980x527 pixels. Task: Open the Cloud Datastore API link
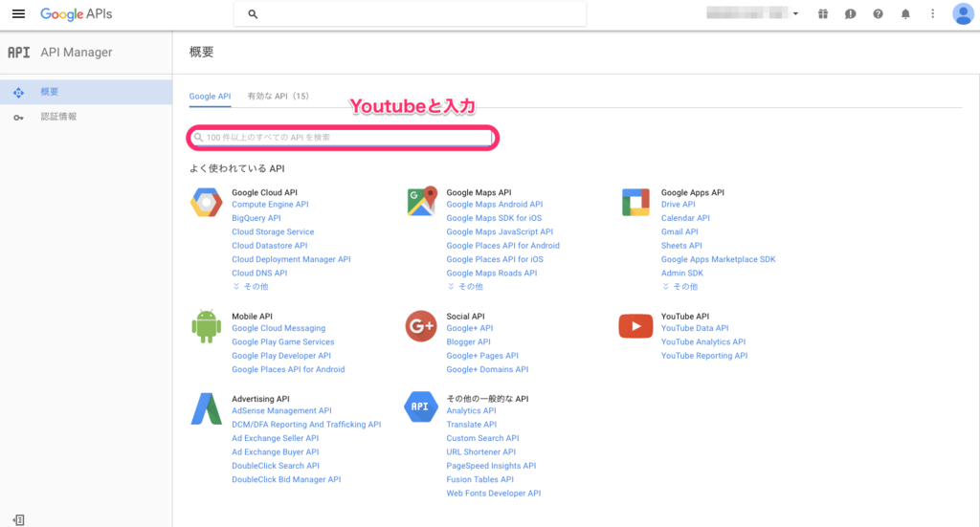[269, 246]
